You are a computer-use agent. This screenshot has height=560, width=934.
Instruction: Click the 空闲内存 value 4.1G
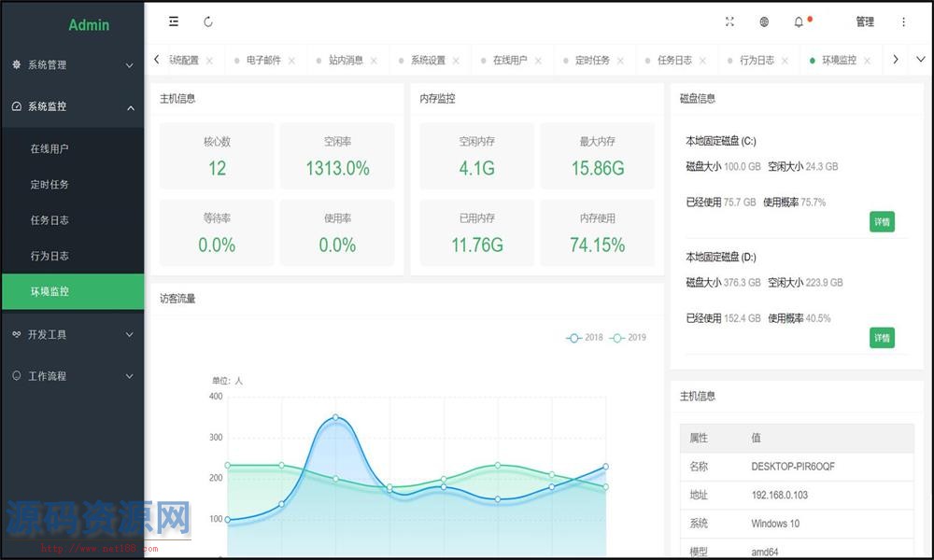[476, 168]
